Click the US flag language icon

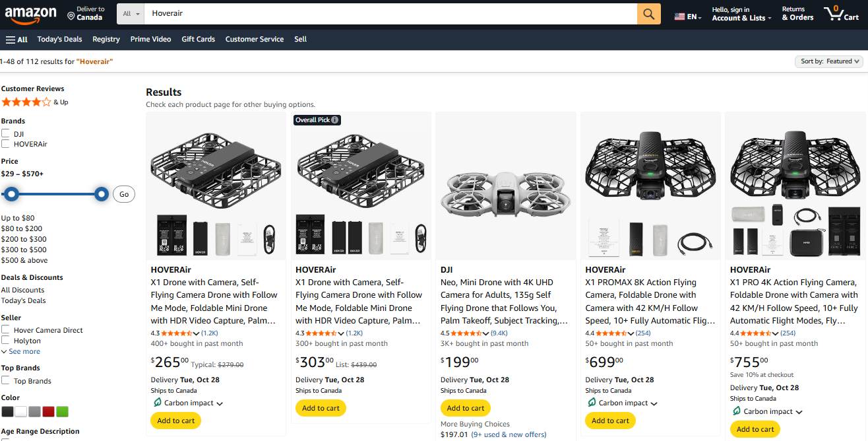tap(679, 17)
